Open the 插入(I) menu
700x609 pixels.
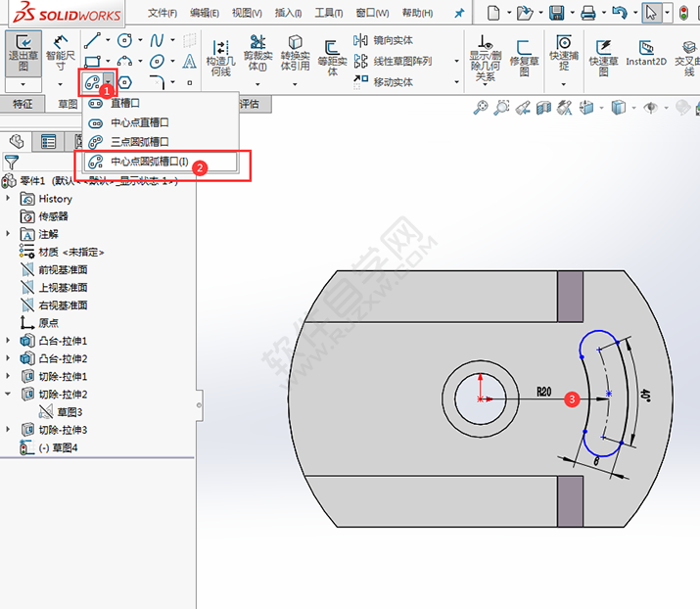coord(289,13)
